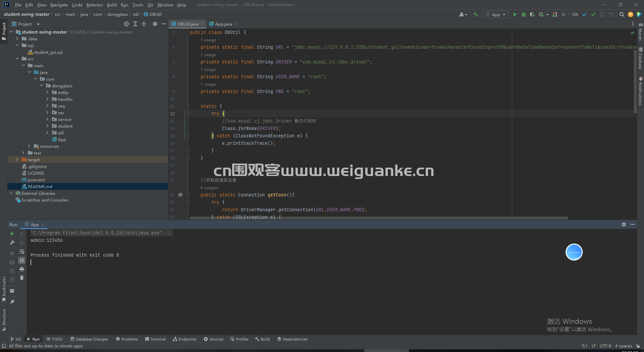Clear console output with trash icon
This screenshot has height=352, width=644.
(22, 278)
